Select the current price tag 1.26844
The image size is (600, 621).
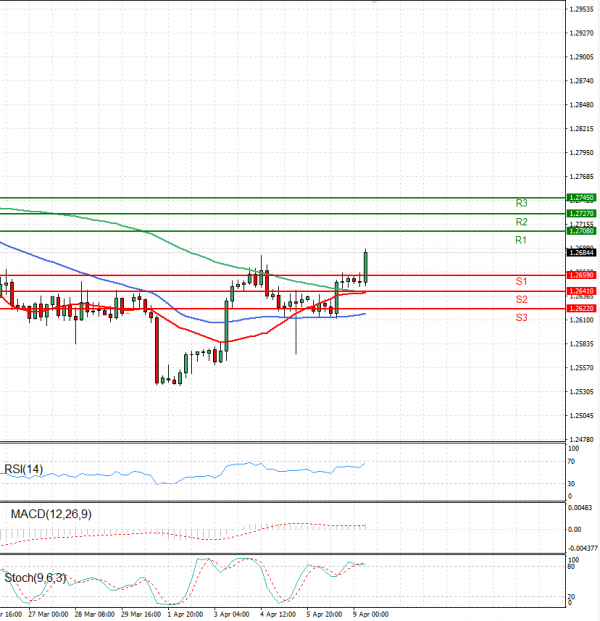581,253
